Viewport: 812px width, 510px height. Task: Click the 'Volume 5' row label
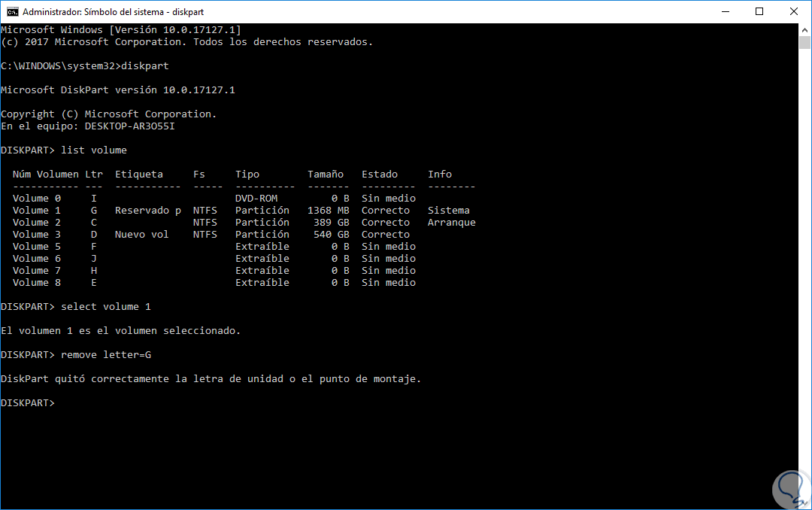37,246
